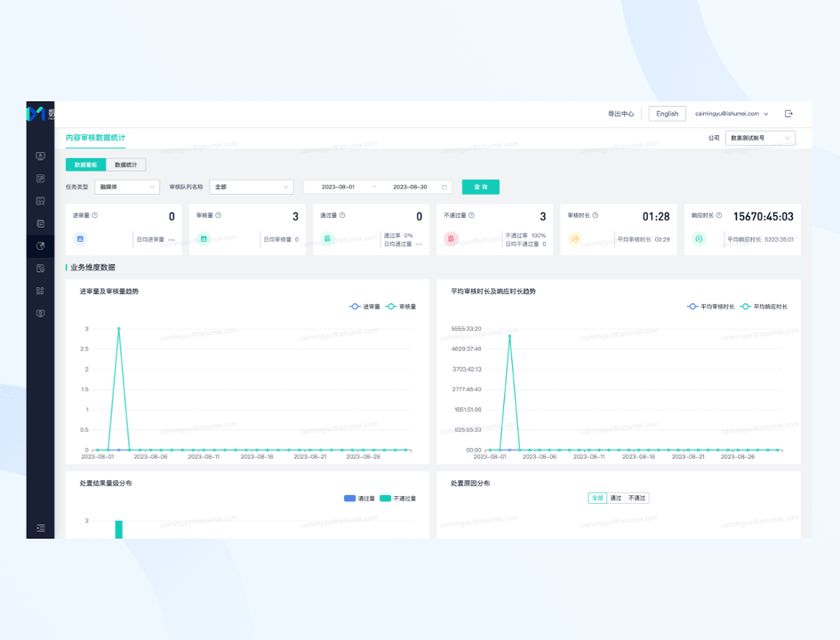
Task: Open the third sidebar icon with magnifier
Action: pyautogui.click(x=40, y=201)
